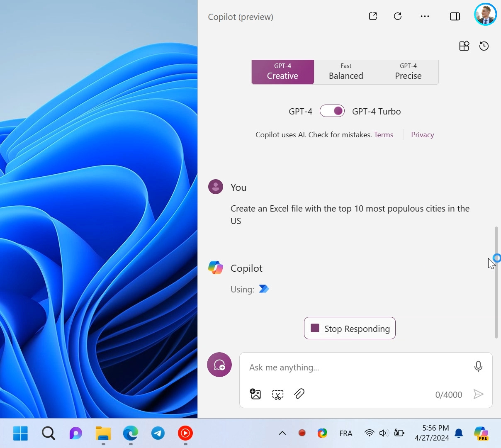Focus the Ask me anything input field

pyautogui.click(x=357, y=368)
